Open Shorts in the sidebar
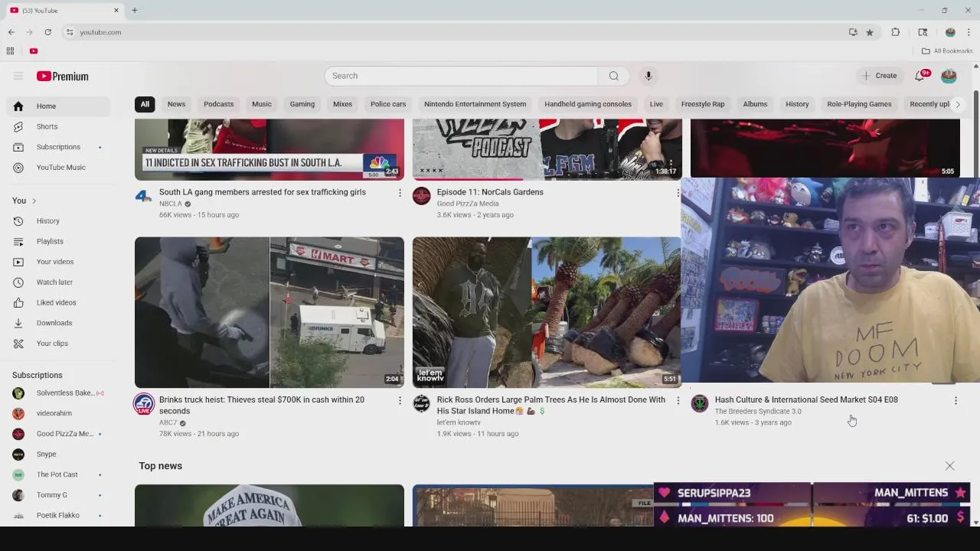 pyautogui.click(x=57, y=126)
